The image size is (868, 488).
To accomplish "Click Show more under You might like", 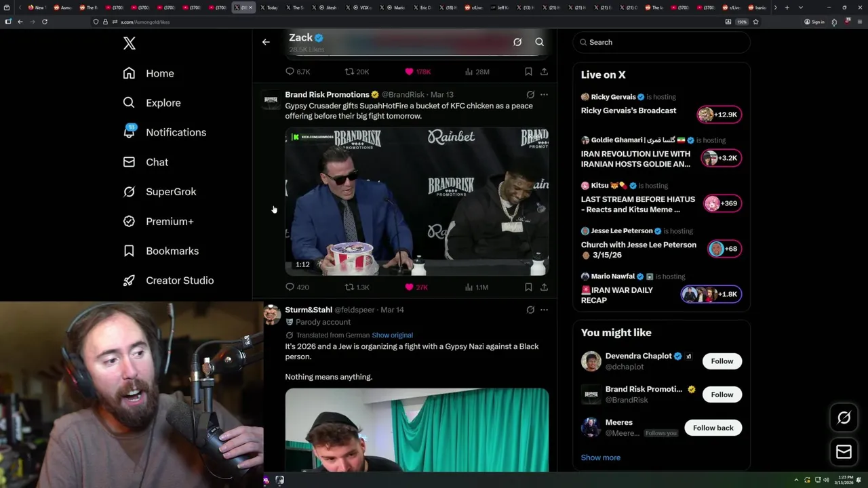I will (601, 457).
